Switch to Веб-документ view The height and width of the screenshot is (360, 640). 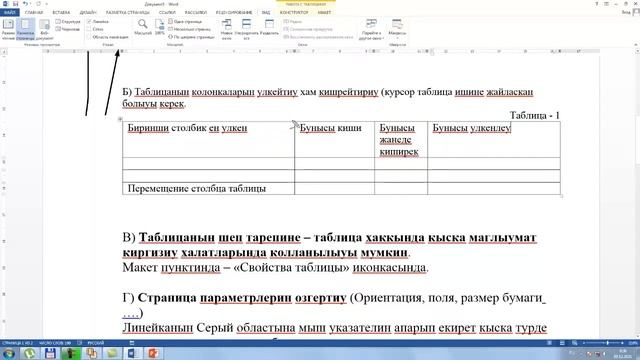[44, 30]
